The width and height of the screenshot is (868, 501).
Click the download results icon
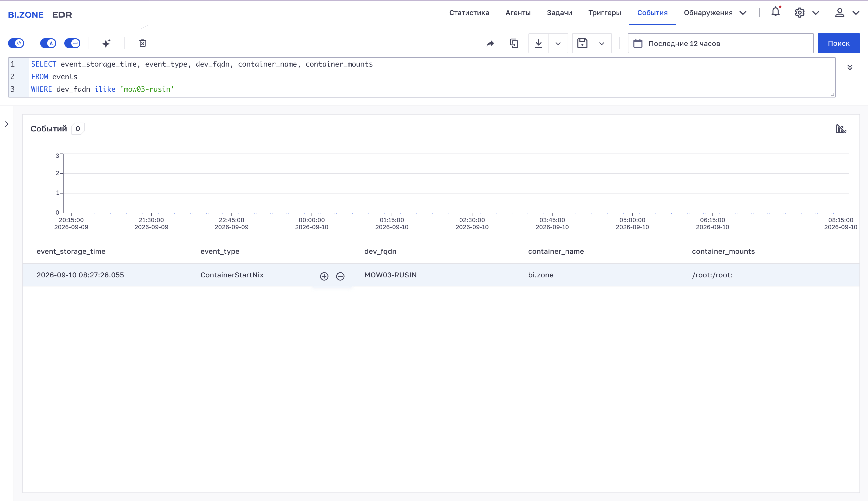(x=538, y=43)
